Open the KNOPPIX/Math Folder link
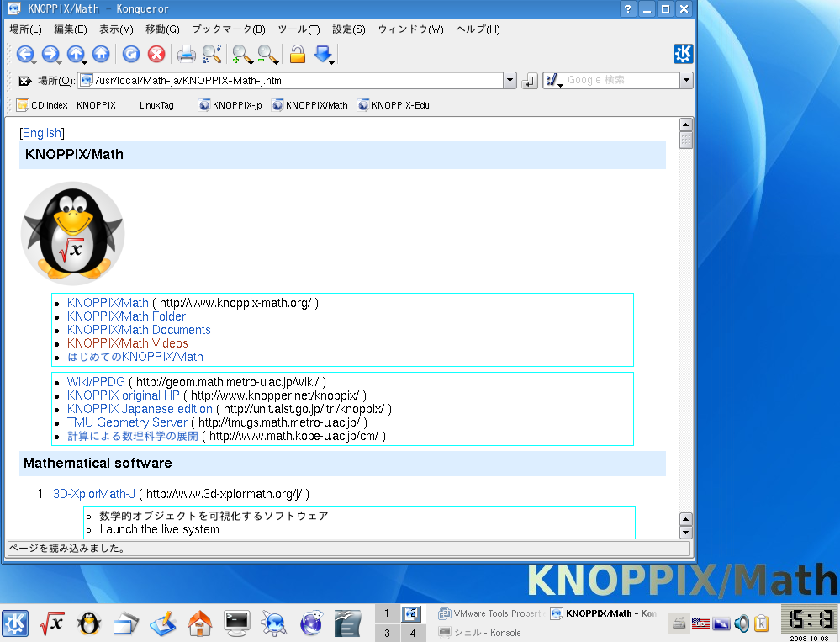Image resolution: width=840 pixels, height=642 pixels. pos(126,316)
